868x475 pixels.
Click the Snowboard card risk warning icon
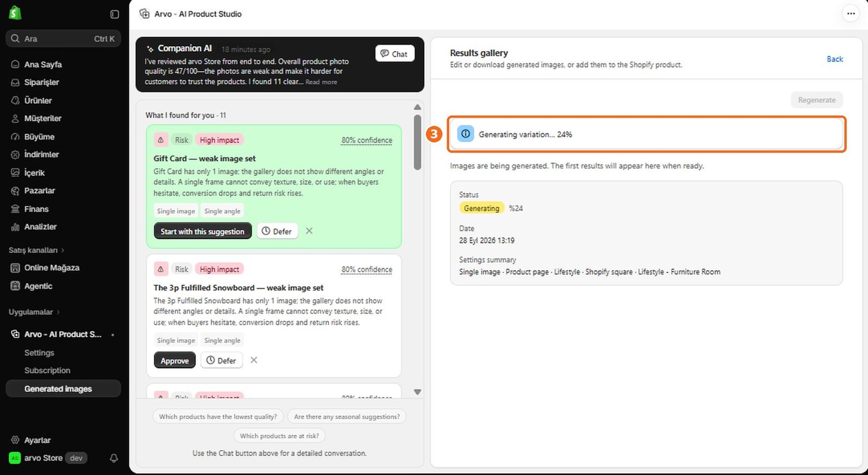click(161, 269)
